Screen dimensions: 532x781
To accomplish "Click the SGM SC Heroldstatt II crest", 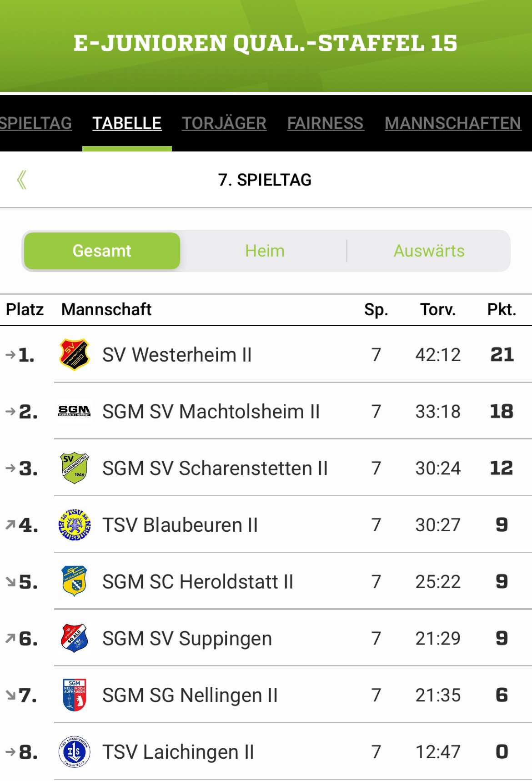I will (x=75, y=581).
